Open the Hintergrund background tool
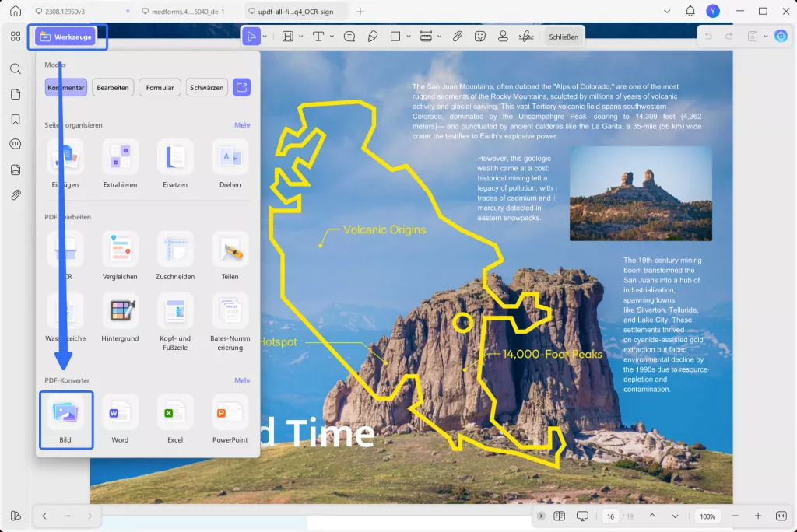 [120, 318]
